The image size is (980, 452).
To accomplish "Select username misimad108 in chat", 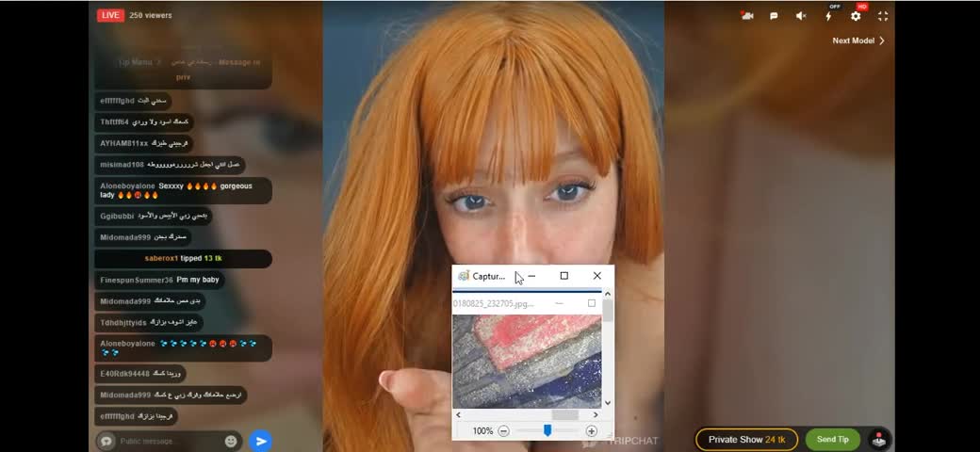I will point(122,165).
